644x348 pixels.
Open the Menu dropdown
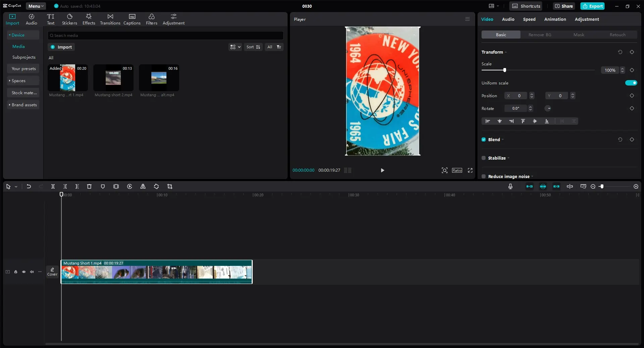pyautogui.click(x=36, y=6)
